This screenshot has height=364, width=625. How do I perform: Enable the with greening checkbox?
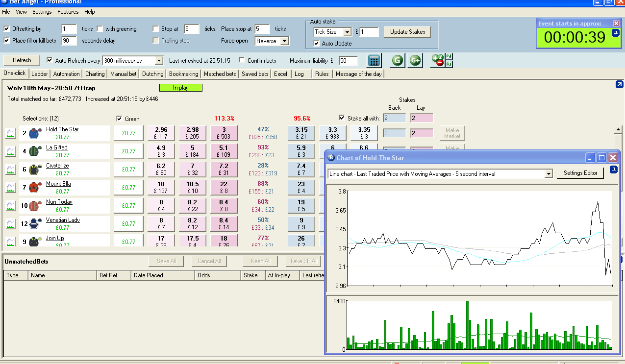[100, 29]
